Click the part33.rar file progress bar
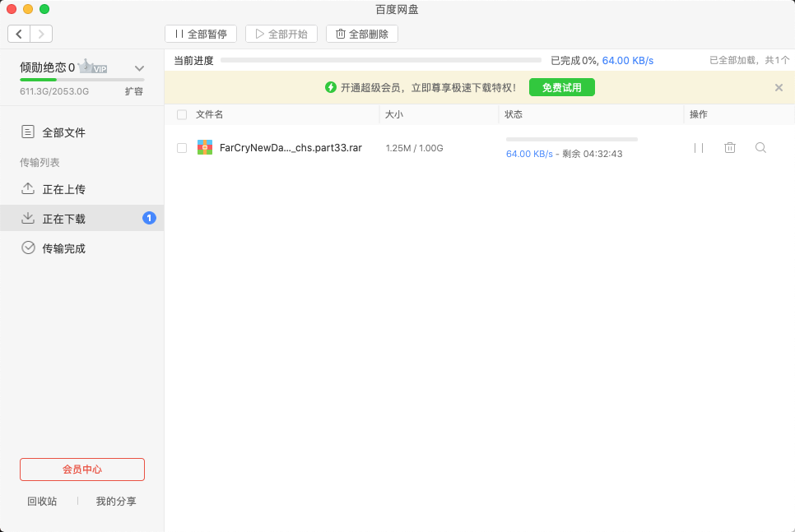Viewport: 795px width, 532px height. (572, 139)
